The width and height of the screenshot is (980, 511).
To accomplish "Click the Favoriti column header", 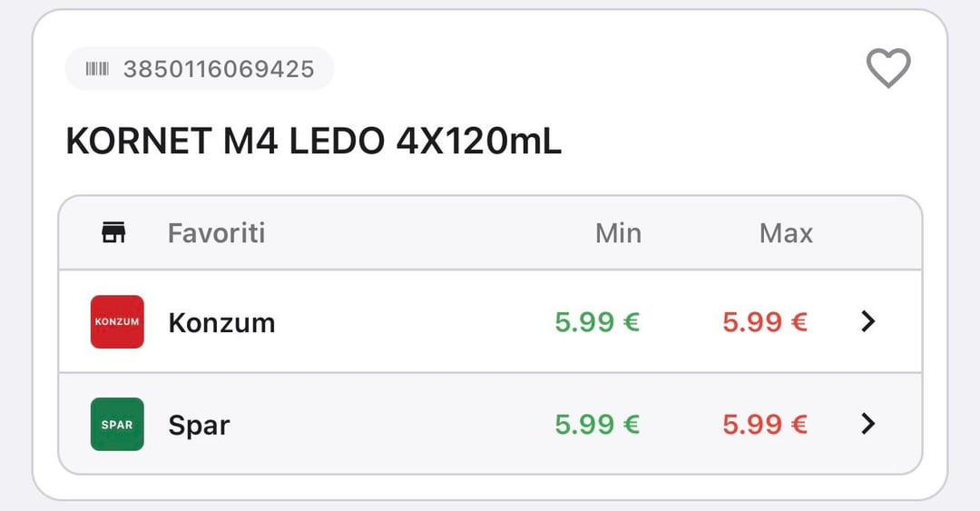I will point(216,233).
